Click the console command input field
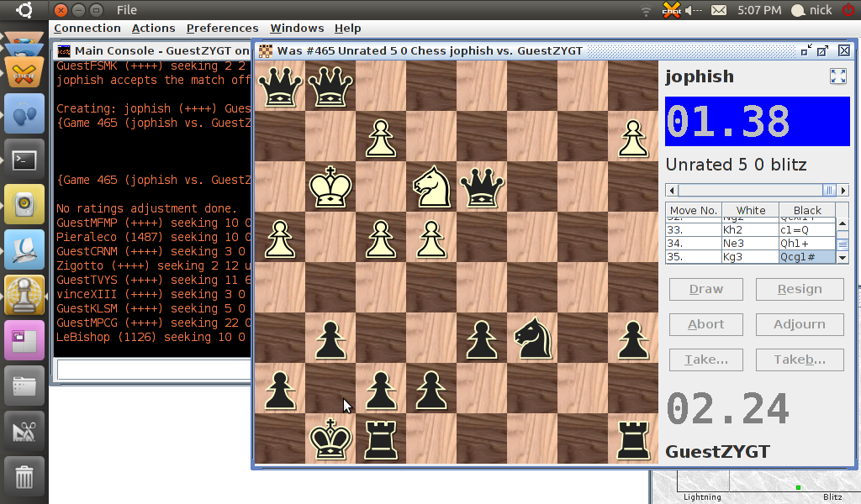This screenshot has width=861, height=504. [x=151, y=369]
